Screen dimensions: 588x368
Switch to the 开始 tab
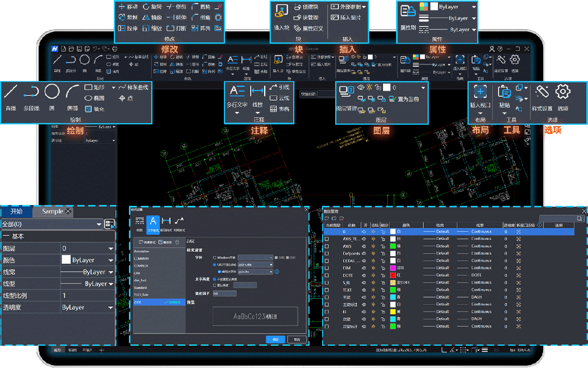[16, 211]
